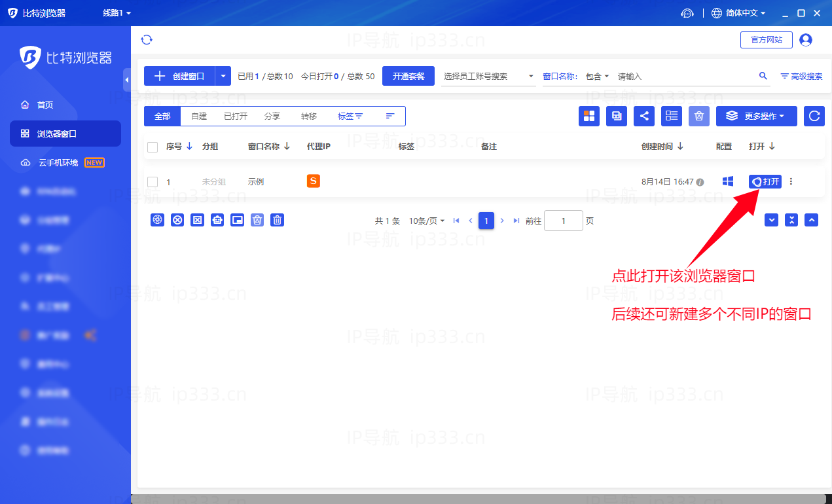Go to 首页 in the sidebar
This screenshot has width=832, height=504.
pos(65,105)
